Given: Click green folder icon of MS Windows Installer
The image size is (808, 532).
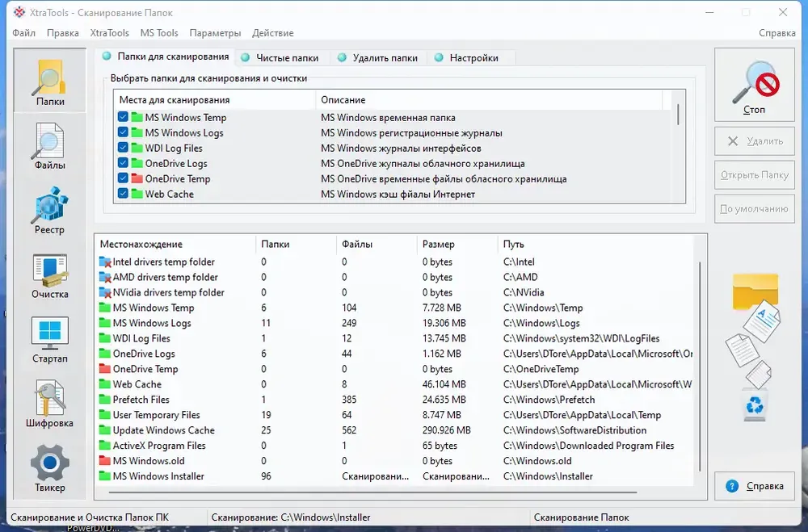Looking at the screenshot, I should (105, 475).
